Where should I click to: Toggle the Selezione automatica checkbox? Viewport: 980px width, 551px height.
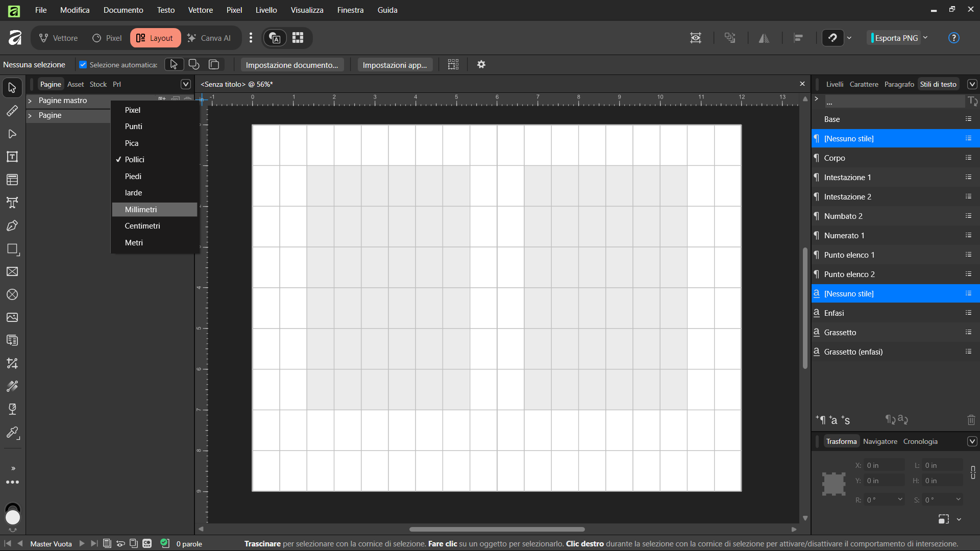click(x=83, y=65)
